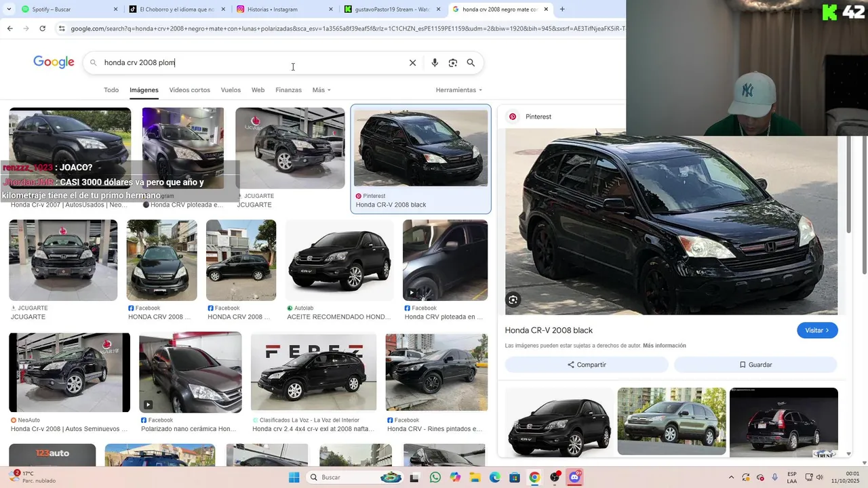868x488 pixels.
Task: Switch to the Historias Instagram tab
Action: (x=285, y=9)
